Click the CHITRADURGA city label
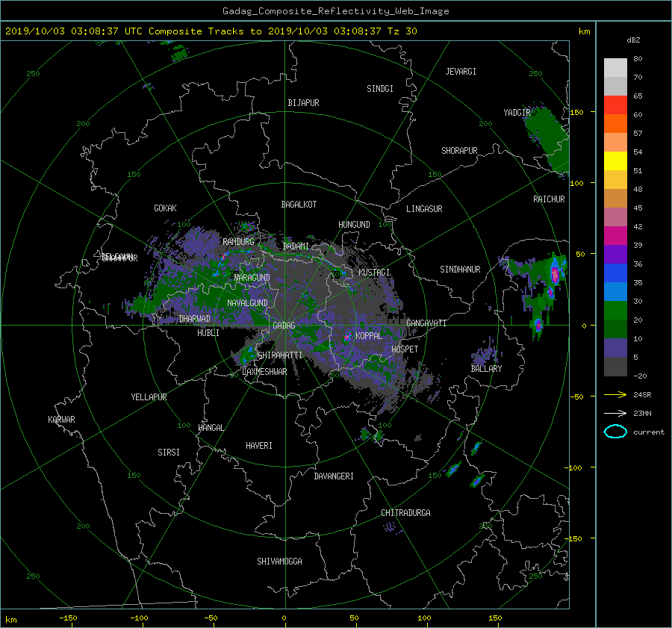 click(405, 513)
